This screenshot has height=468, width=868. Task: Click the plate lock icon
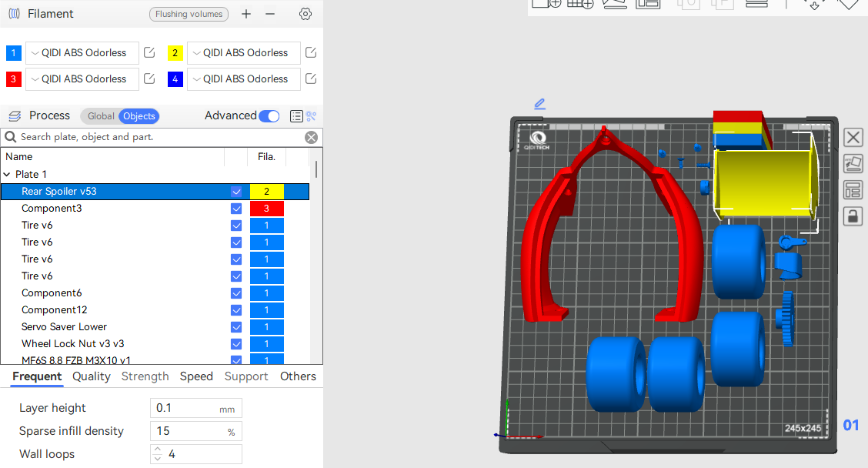click(x=853, y=216)
